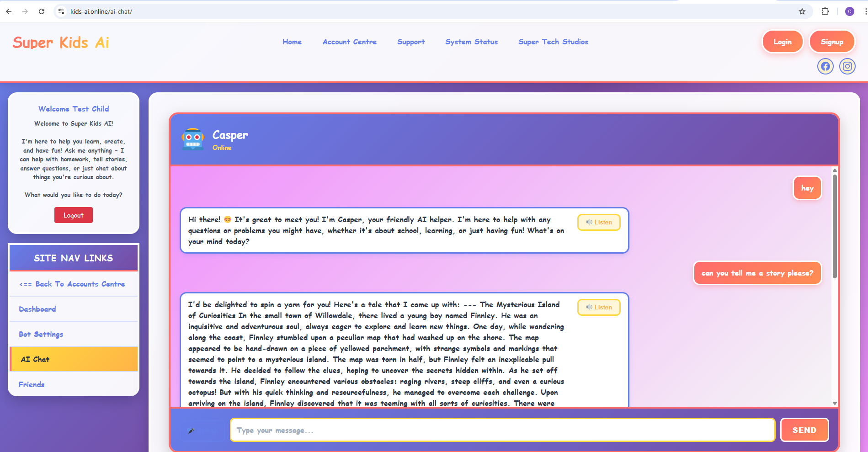Open System Status page
868x452 pixels.
point(472,42)
